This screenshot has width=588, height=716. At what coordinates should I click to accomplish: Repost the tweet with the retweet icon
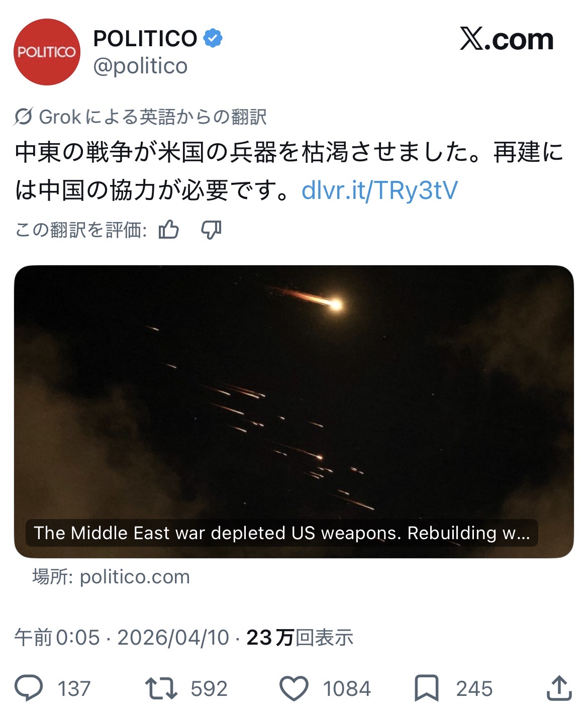(161, 688)
